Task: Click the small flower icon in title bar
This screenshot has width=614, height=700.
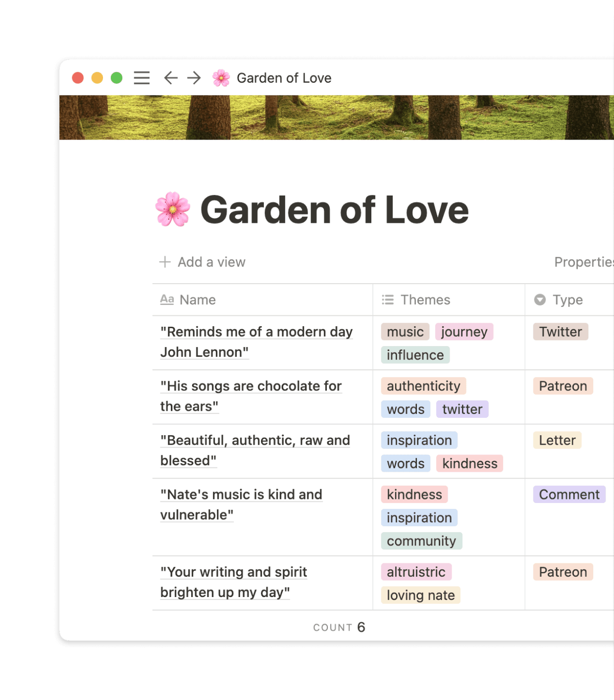Action: click(221, 78)
